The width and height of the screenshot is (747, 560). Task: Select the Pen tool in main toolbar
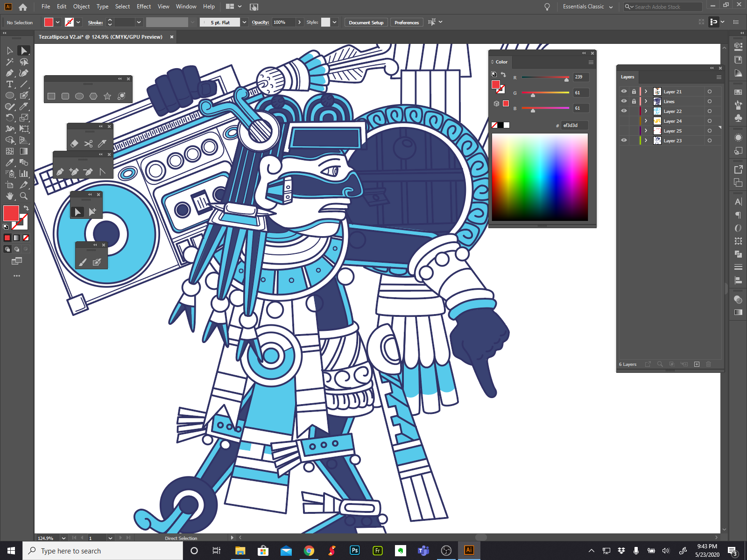coord(10,73)
